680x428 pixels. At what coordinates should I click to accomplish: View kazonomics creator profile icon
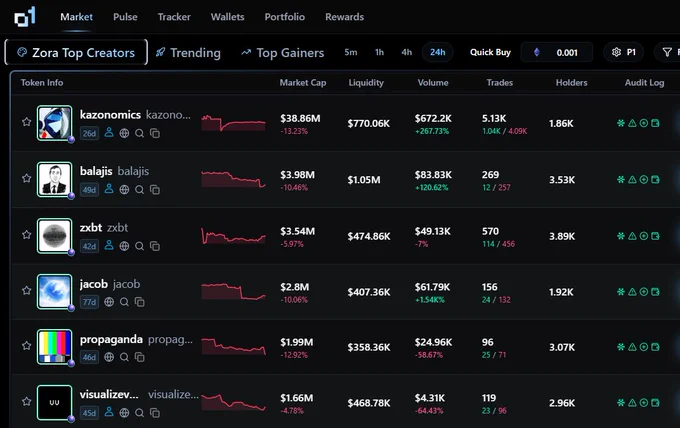pos(109,132)
